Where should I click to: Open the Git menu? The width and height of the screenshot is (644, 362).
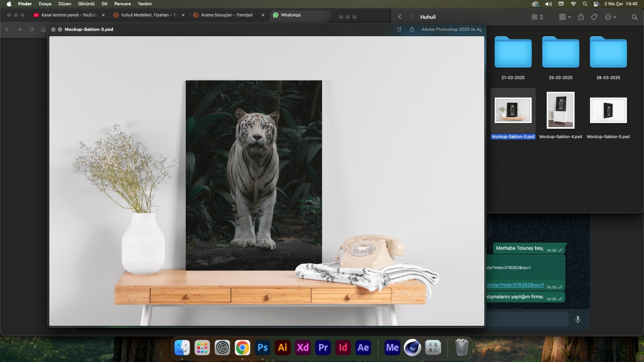[104, 4]
